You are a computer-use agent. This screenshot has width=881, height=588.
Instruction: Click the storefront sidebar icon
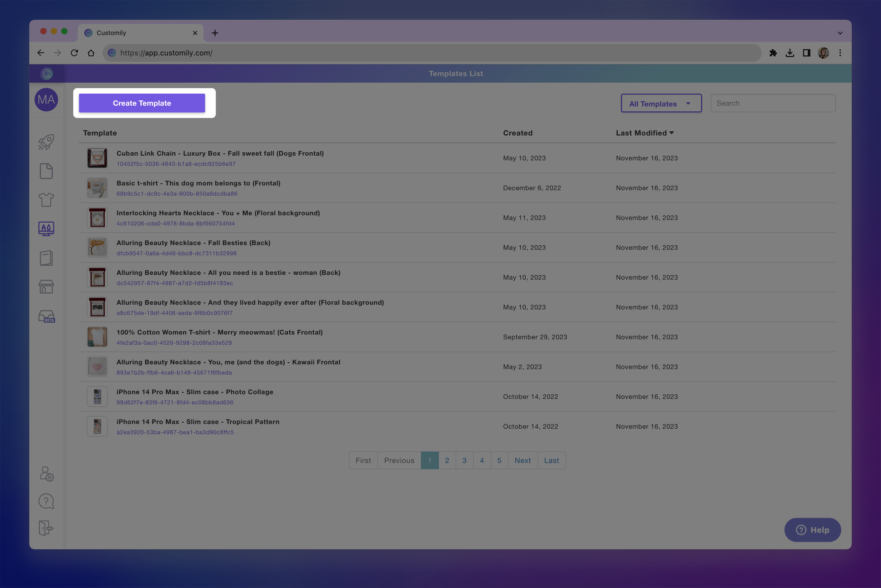point(46,287)
